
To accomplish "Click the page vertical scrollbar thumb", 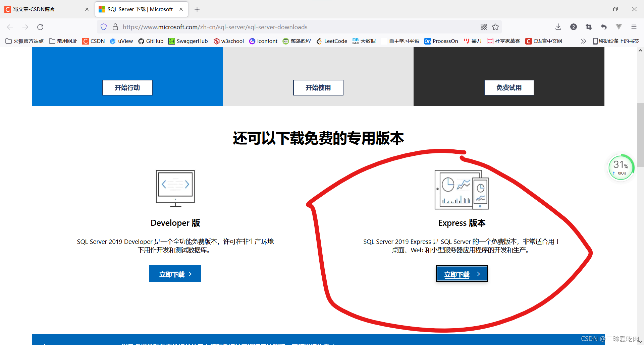I will pyautogui.click(x=640, y=135).
